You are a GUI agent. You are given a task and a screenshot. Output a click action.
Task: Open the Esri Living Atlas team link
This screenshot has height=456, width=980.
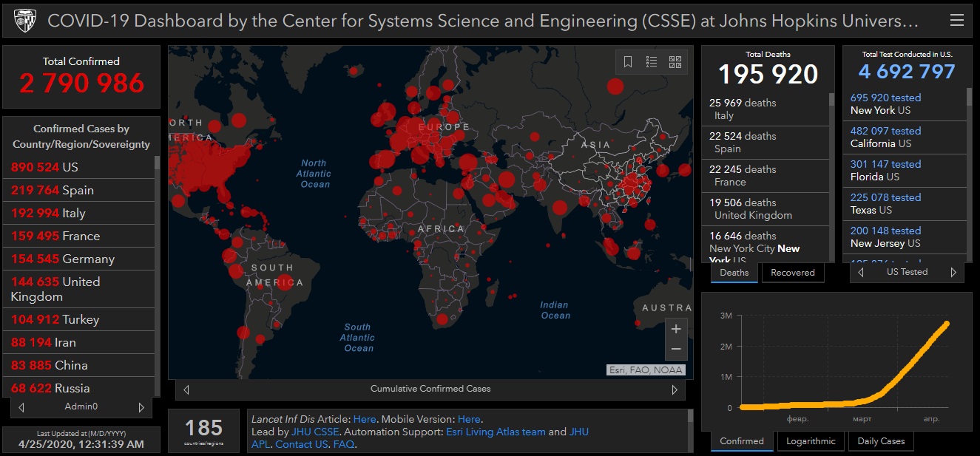point(496,432)
